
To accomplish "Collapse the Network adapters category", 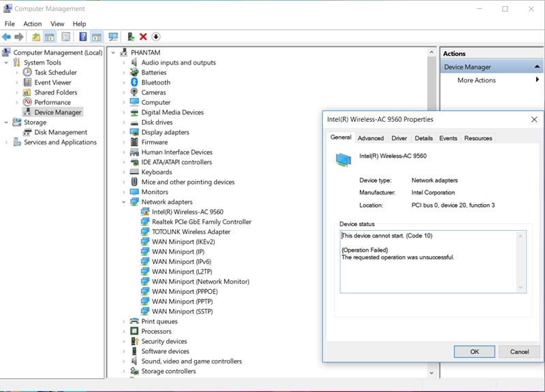I will tap(124, 202).
